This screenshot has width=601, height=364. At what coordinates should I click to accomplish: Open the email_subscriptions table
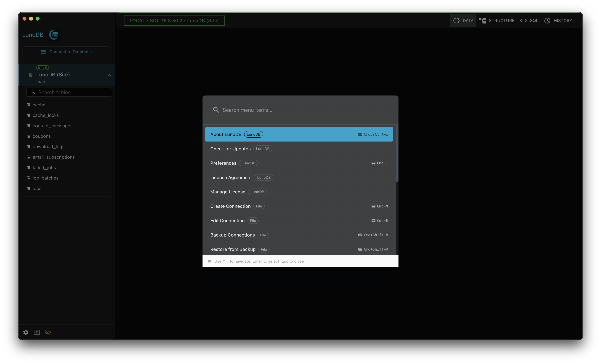[x=54, y=157]
